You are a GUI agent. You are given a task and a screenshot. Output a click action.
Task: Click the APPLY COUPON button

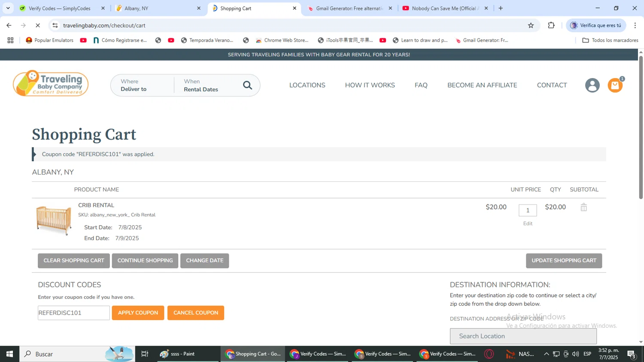point(138,313)
